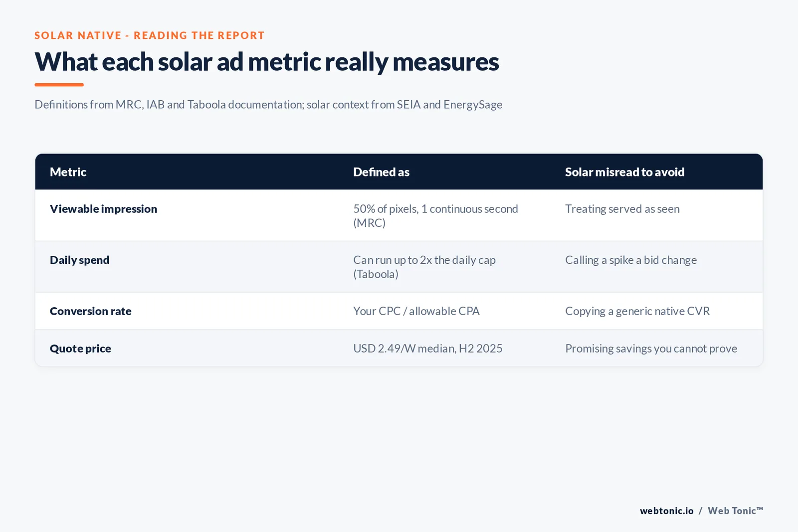Screen dimensions: 798x532
Task: Click the 'SOLAR NATIVE - READING THE REPORT' eyebrow text
Action: tap(150, 35)
